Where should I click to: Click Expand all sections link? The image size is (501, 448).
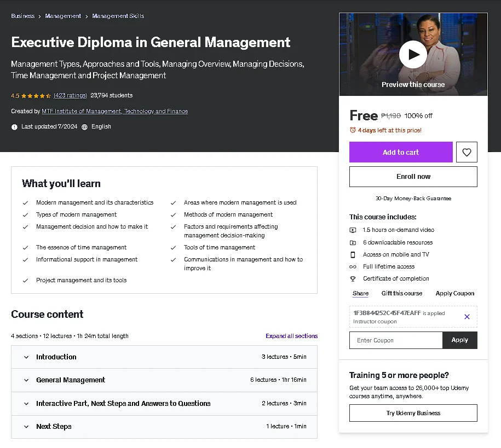[x=291, y=336]
